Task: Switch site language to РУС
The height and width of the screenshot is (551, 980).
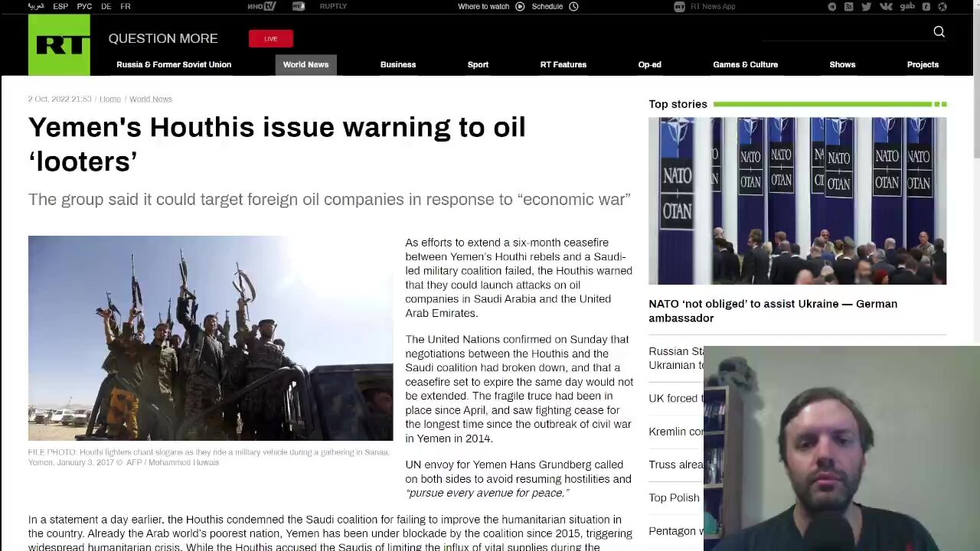Action: (x=84, y=6)
